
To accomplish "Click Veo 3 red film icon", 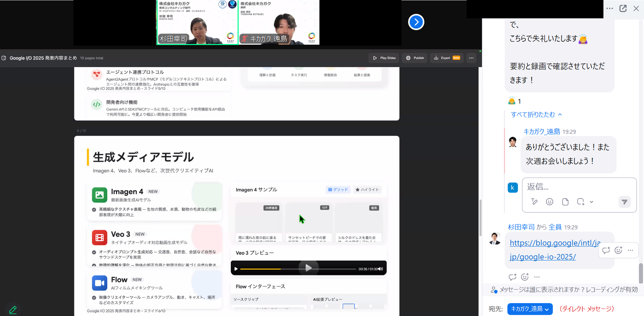I will pos(99,237).
